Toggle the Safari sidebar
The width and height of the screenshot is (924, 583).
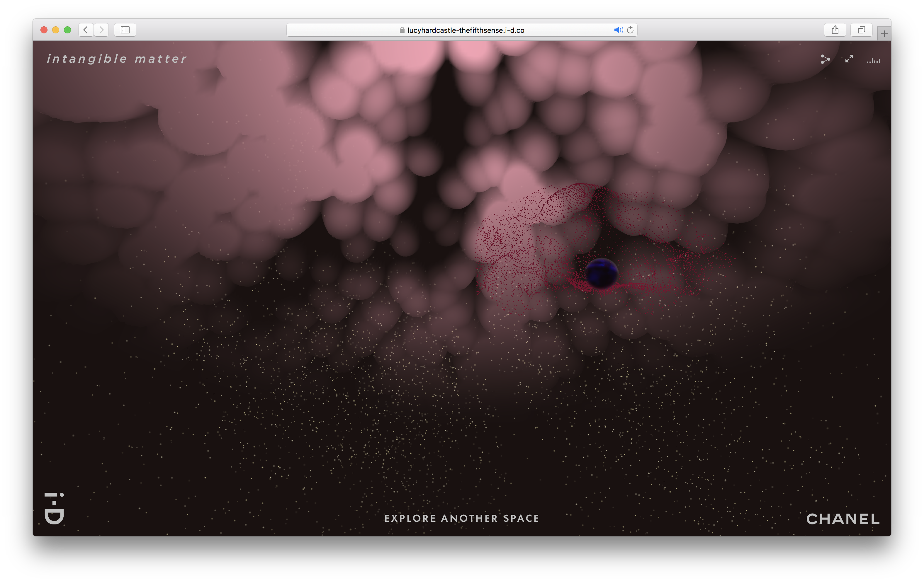point(125,30)
